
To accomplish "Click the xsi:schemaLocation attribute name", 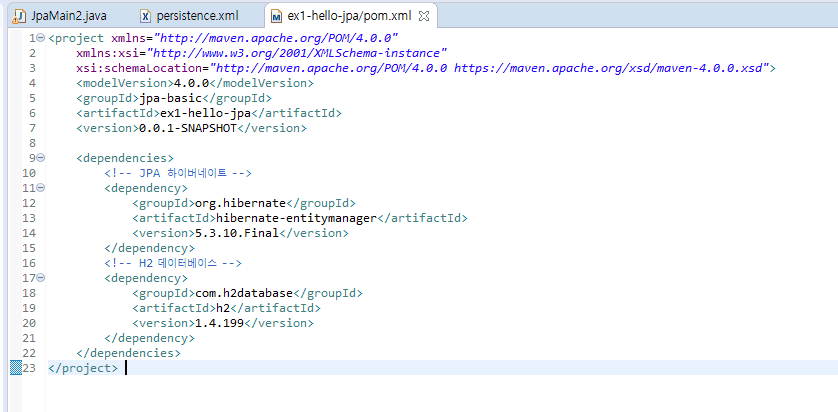I will point(139,68).
